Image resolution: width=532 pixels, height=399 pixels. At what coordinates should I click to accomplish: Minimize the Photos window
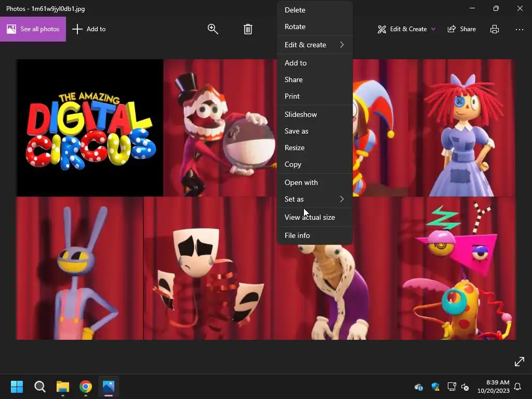pyautogui.click(x=472, y=8)
